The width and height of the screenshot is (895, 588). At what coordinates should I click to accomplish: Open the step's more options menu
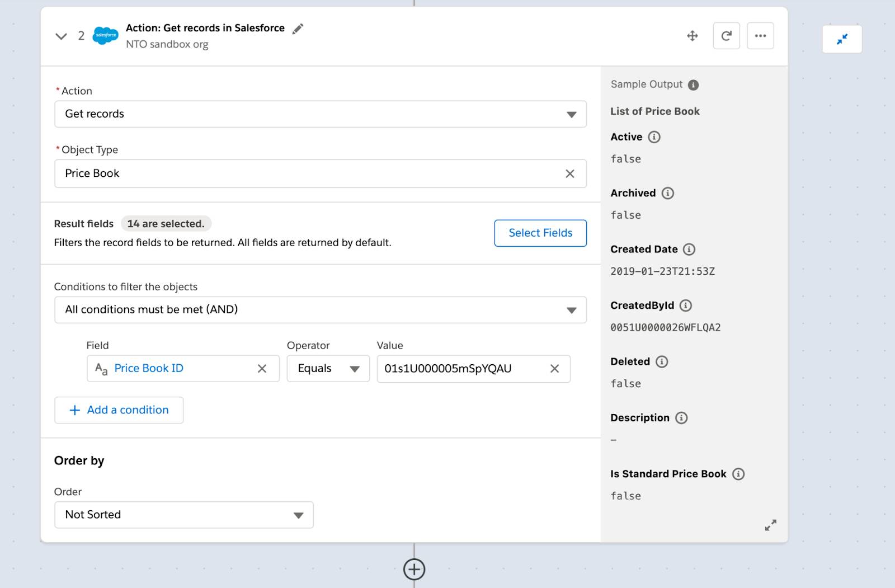(x=760, y=36)
